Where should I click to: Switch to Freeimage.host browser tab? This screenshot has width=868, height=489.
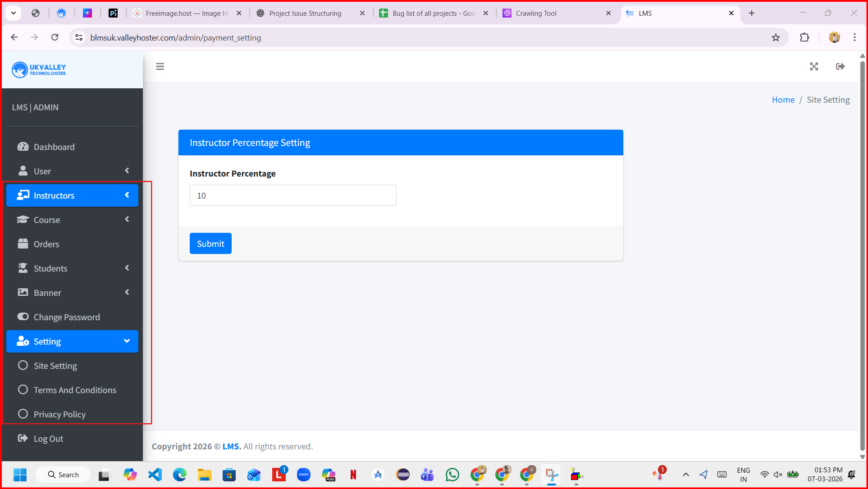point(187,13)
